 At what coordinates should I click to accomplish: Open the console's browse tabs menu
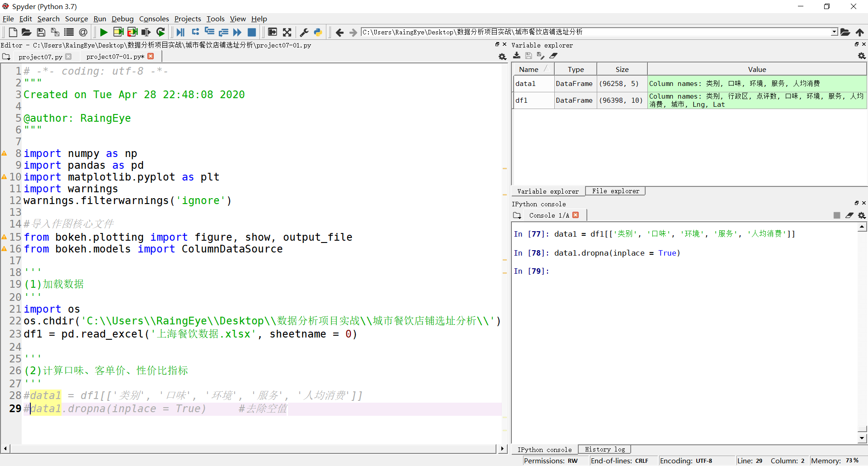pos(517,215)
